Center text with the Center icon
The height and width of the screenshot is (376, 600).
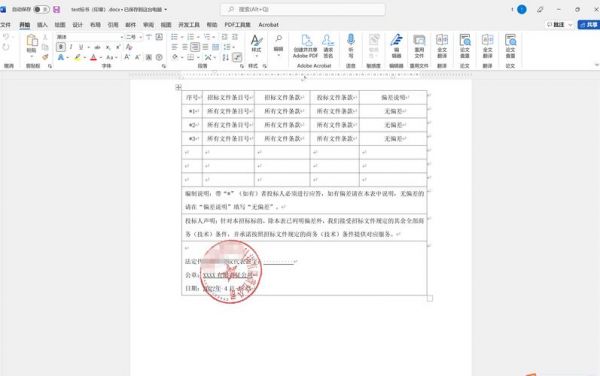pos(185,47)
